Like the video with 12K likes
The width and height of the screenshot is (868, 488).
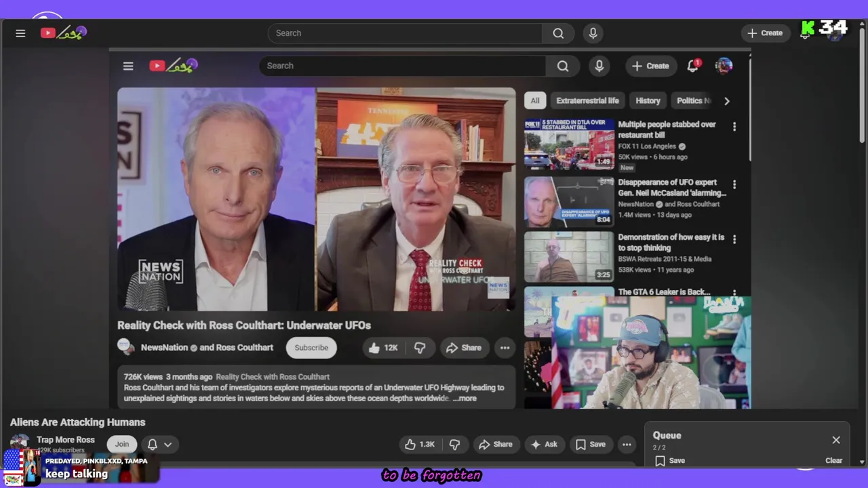pos(382,348)
